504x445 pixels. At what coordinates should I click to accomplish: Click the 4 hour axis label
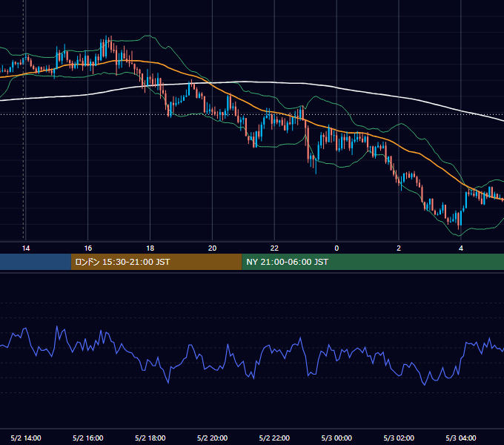coord(461,248)
